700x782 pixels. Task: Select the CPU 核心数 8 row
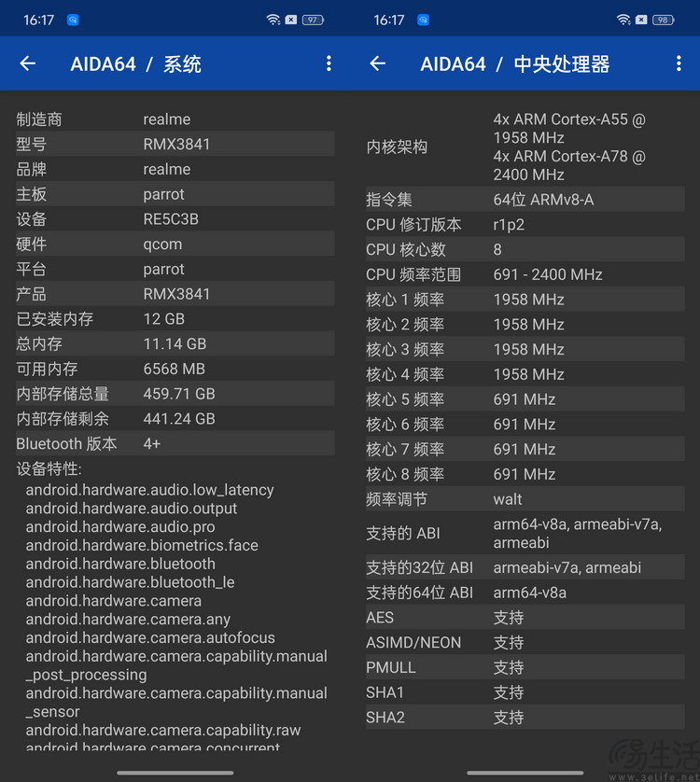[525, 249]
